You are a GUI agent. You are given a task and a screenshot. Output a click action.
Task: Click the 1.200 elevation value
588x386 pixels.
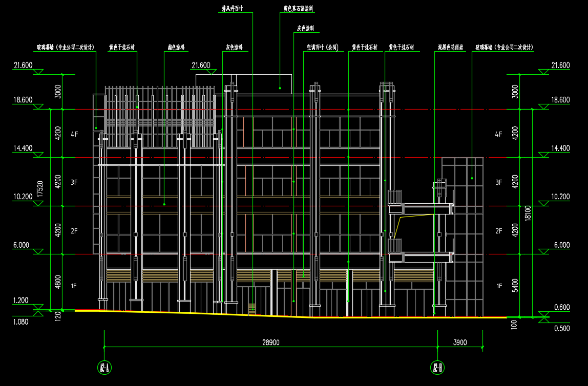[x=21, y=301]
